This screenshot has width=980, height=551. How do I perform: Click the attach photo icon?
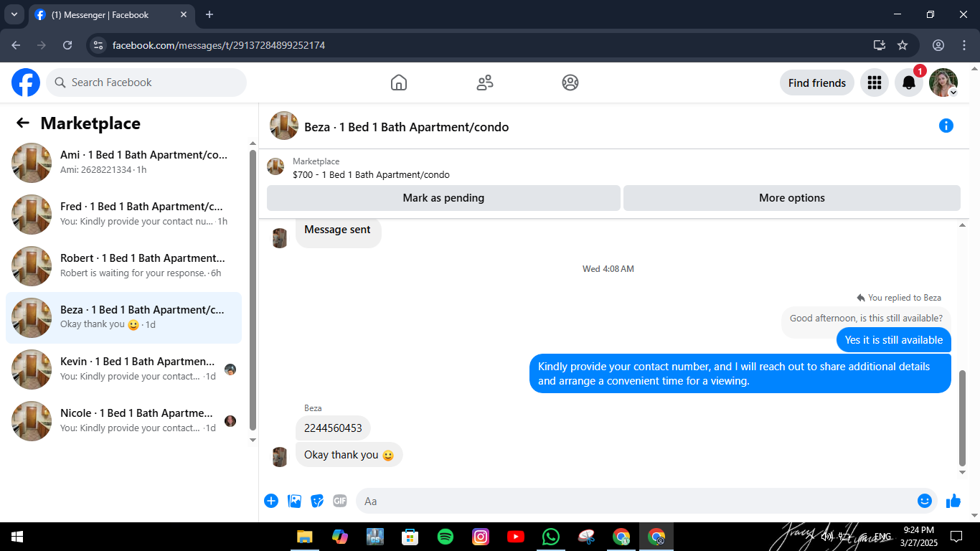pyautogui.click(x=294, y=501)
